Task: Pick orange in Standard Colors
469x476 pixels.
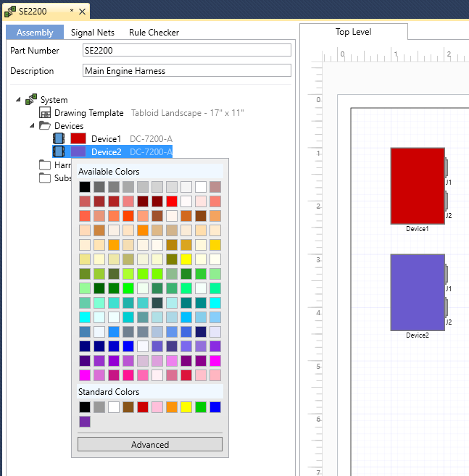Action: [172, 407]
